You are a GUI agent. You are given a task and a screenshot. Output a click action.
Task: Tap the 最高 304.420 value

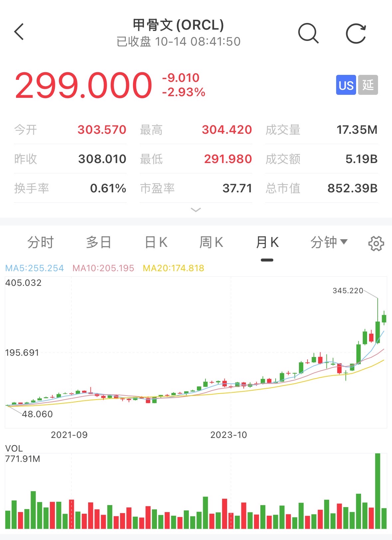[x=227, y=130]
